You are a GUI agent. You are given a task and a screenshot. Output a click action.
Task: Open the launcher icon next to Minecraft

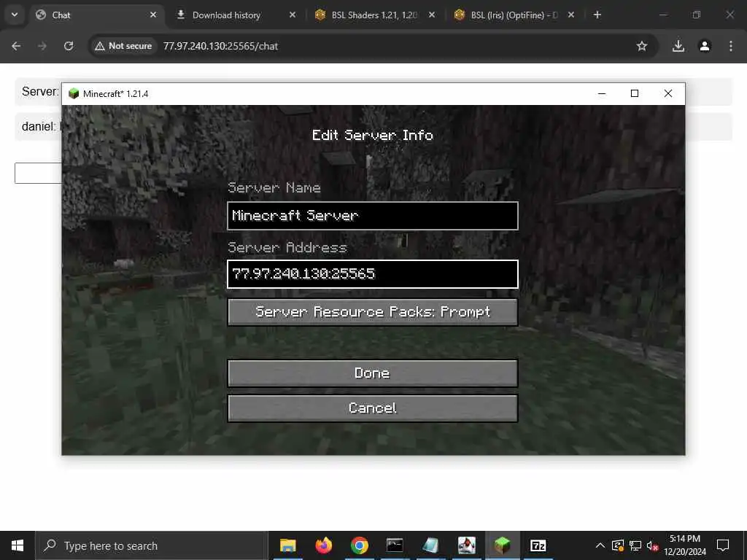pyautogui.click(x=466, y=545)
